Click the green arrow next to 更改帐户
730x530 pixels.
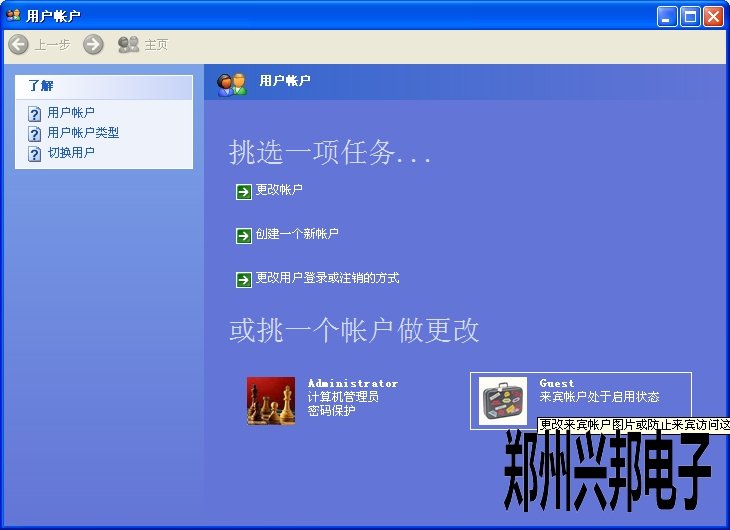tap(244, 191)
